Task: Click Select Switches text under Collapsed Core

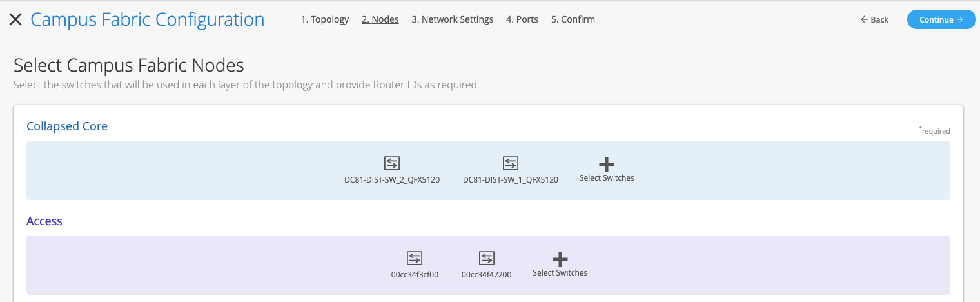Action: (x=607, y=178)
